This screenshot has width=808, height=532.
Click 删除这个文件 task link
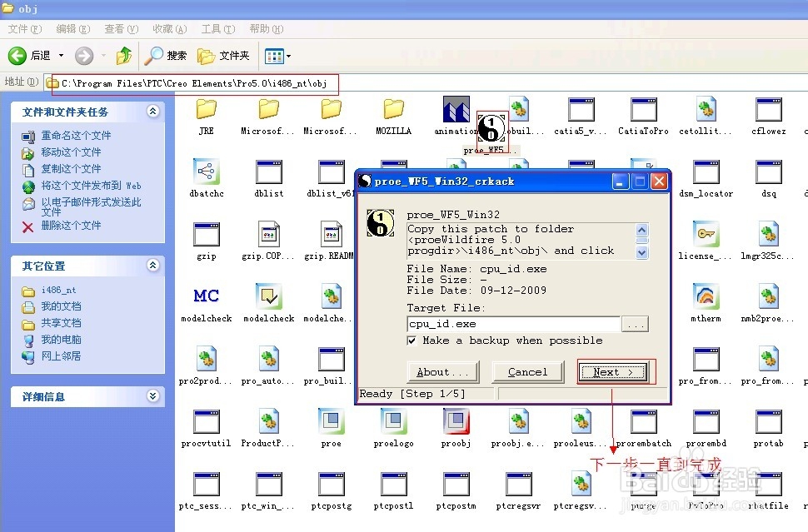click(71, 226)
